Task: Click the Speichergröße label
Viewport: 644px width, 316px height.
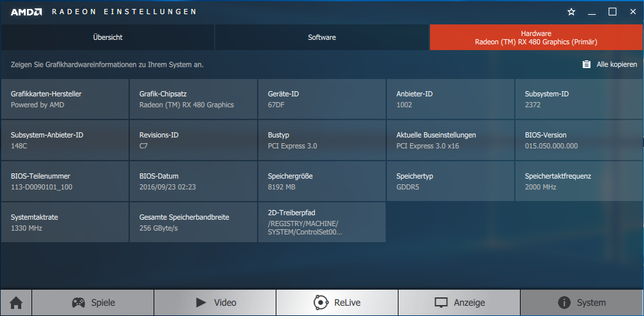Action: (x=291, y=176)
